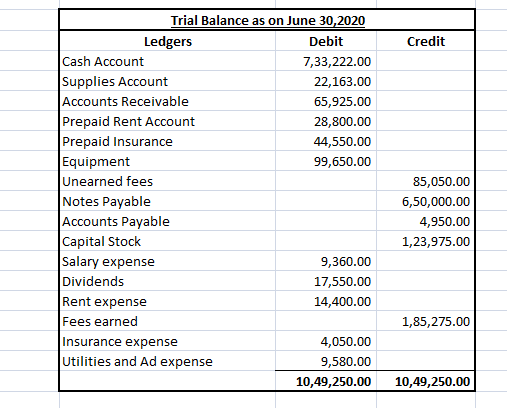Select the Prepaid Rent Account cell

pyautogui.click(x=168, y=121)
